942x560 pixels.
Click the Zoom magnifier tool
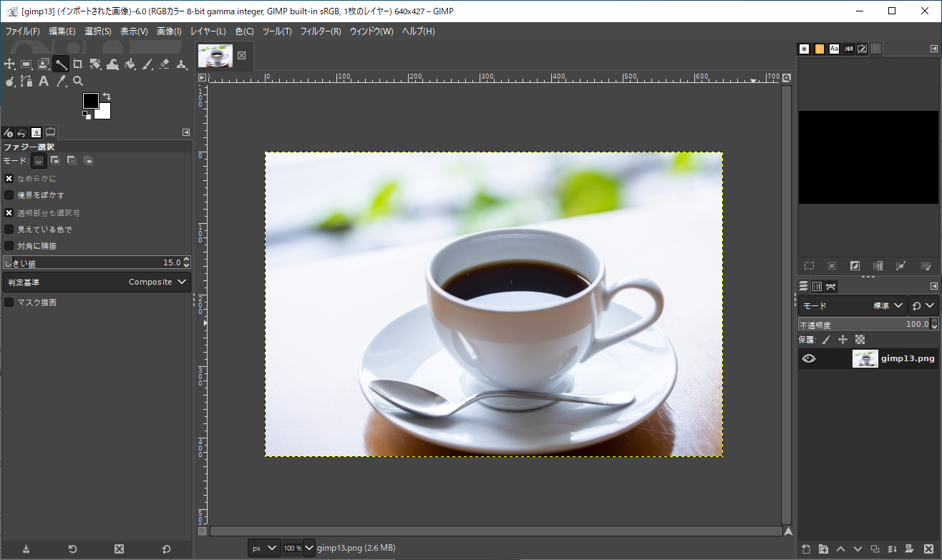[x=78, y=82]
